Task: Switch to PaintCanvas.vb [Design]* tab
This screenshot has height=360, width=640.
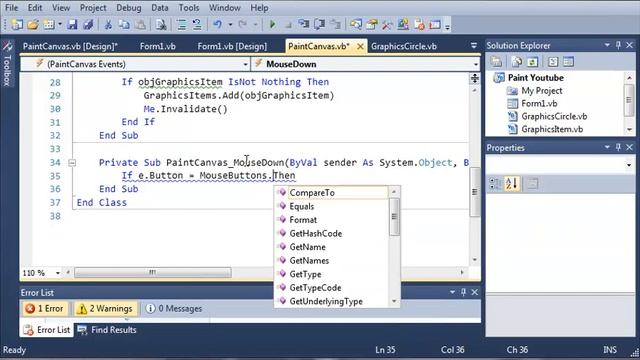Action: click(70, 46)
